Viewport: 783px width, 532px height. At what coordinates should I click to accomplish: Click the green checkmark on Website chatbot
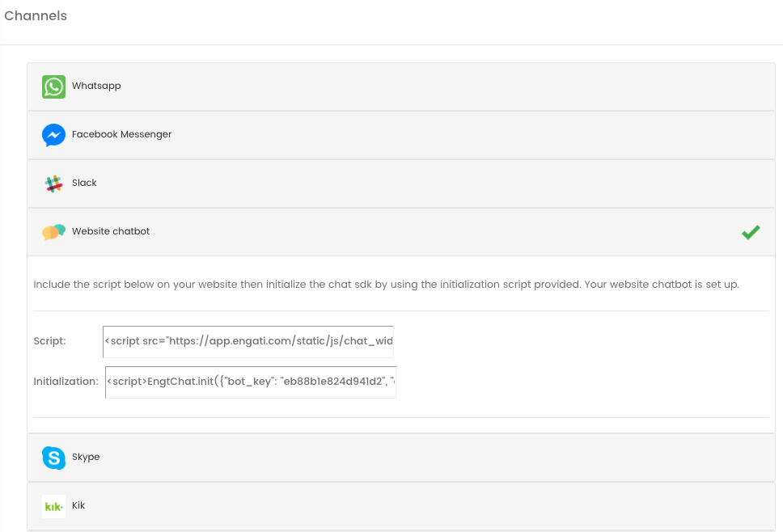[x=751, y=232]
